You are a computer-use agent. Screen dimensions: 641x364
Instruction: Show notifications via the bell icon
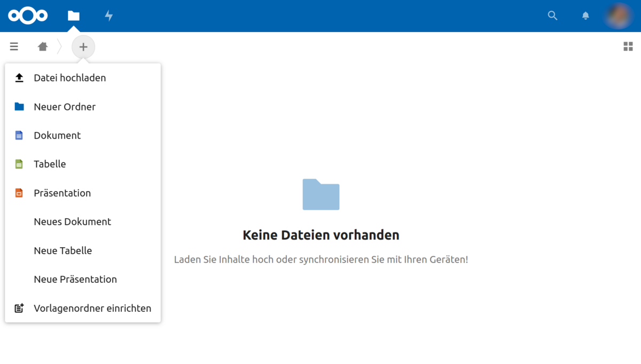tap(585, 16)
